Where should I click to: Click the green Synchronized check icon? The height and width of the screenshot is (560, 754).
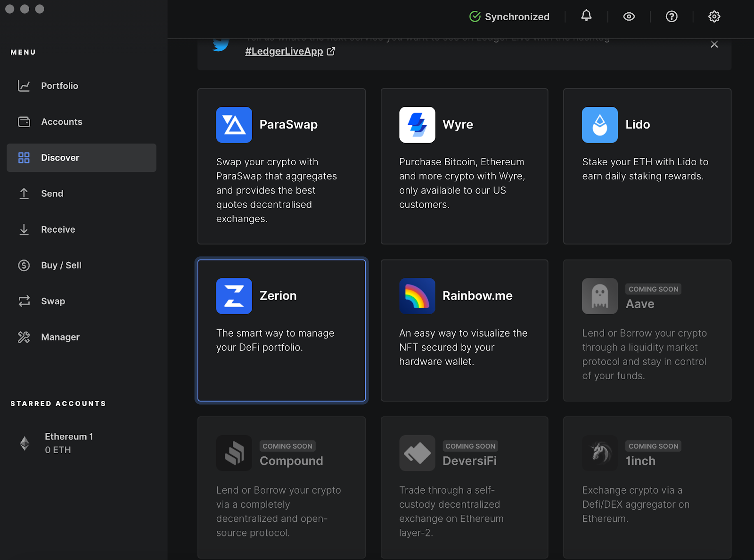click(x=475, y=17)
